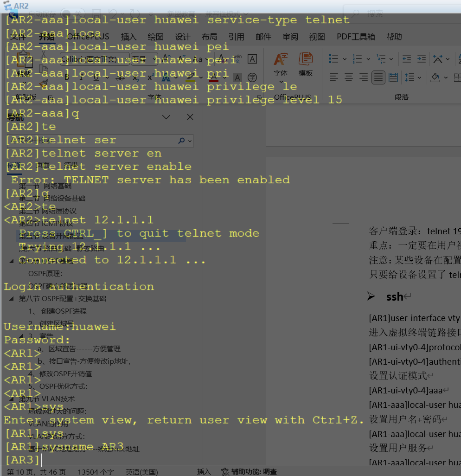
Task: Switch to the 审阅 (Review) ribbon tab
Action: coord(290,37)
